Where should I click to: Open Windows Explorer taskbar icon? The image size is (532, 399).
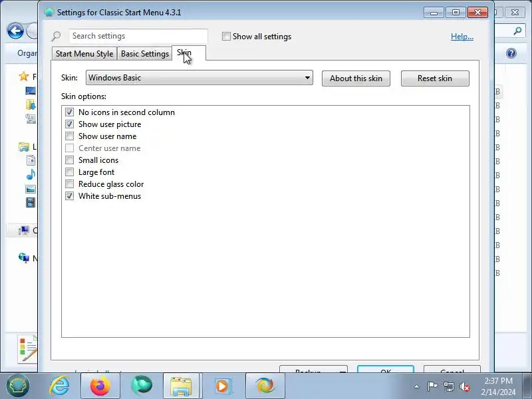tap(182, 386)
